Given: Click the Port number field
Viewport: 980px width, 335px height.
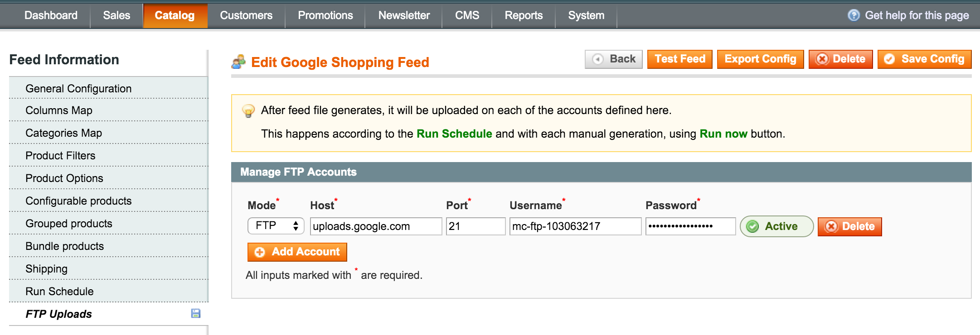Looking at the screenshot, I should coord(475,226).
